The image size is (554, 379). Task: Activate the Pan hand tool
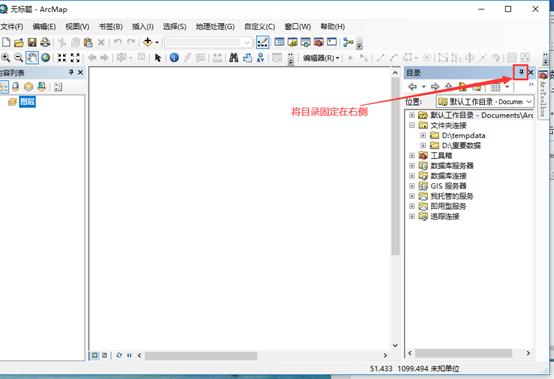(x=32, y=58)
